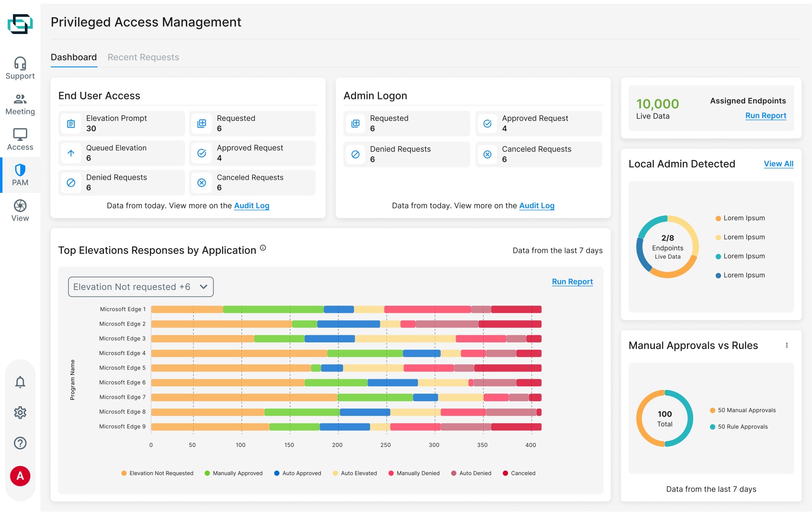
Task: Open the Support headset icon
Action: [20, 64]
